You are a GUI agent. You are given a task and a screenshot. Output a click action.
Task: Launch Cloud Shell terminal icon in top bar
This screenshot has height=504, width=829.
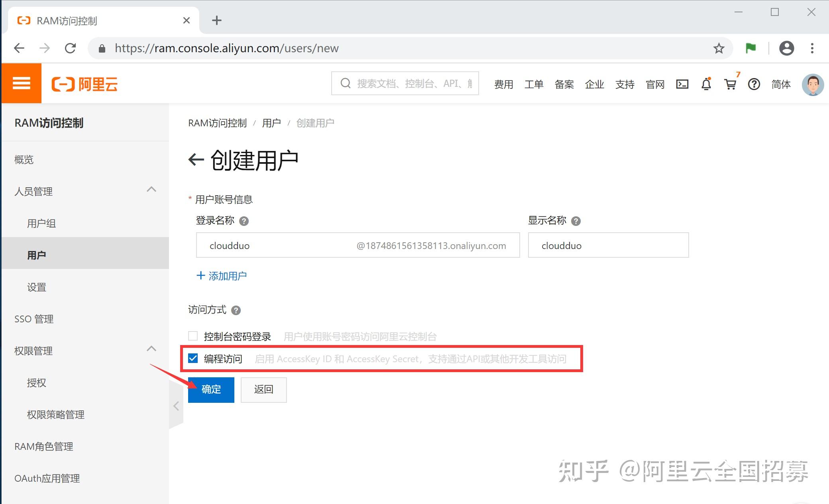click(x=682, y=84)
